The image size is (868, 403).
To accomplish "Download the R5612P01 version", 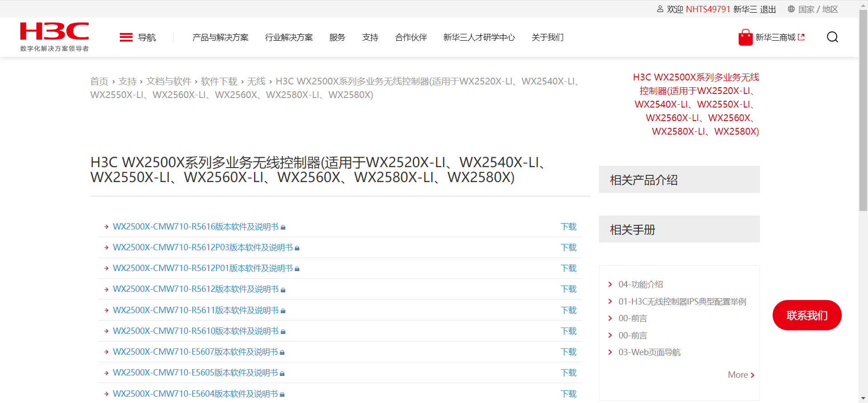I will [x=569, y=268].
